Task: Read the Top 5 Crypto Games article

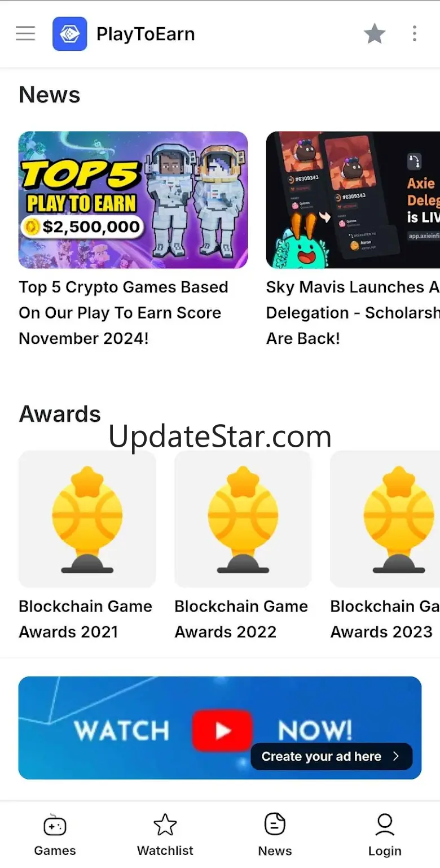Action: (x=124, y=313)
